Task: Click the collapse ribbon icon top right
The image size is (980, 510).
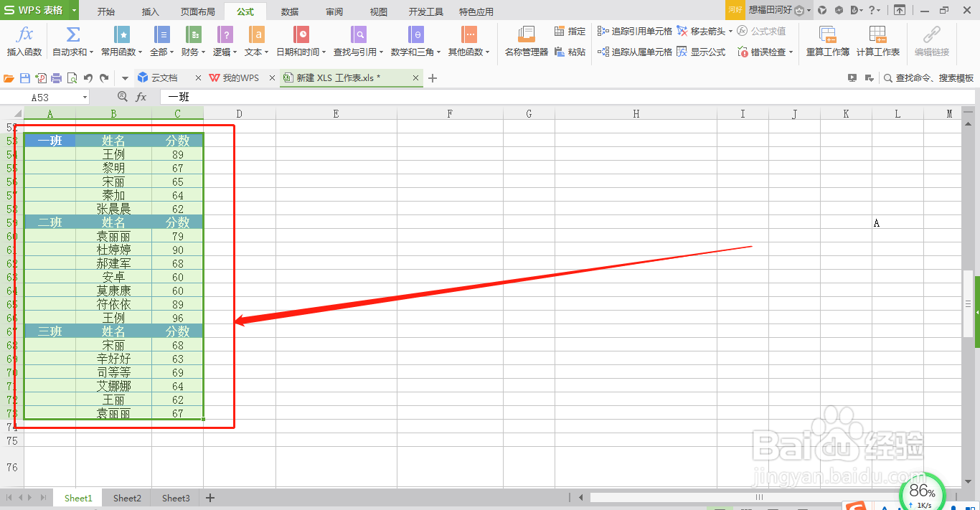Action: [x=900, y=10]
